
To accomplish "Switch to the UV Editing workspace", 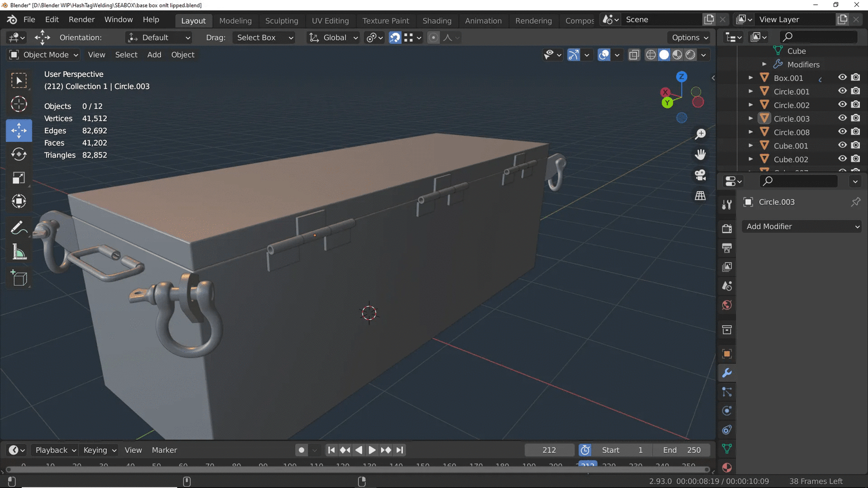I will (330, 21).
